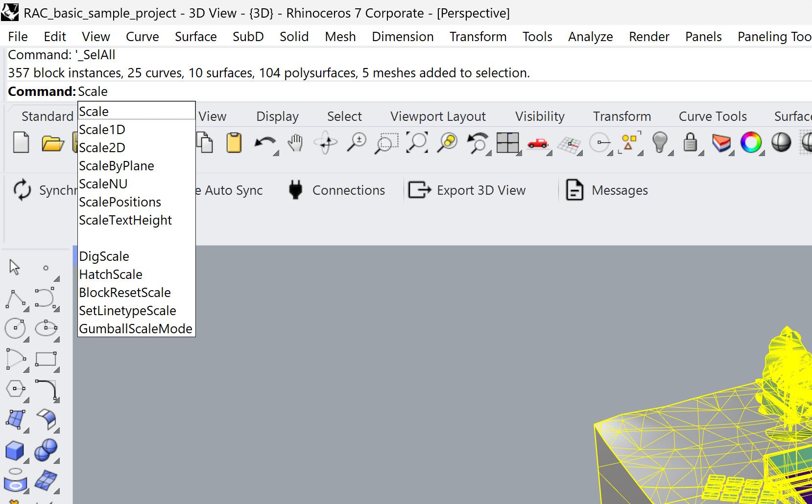Click the '357 block instances' history line
Viewport: 812px width, 504px height.
269,73
